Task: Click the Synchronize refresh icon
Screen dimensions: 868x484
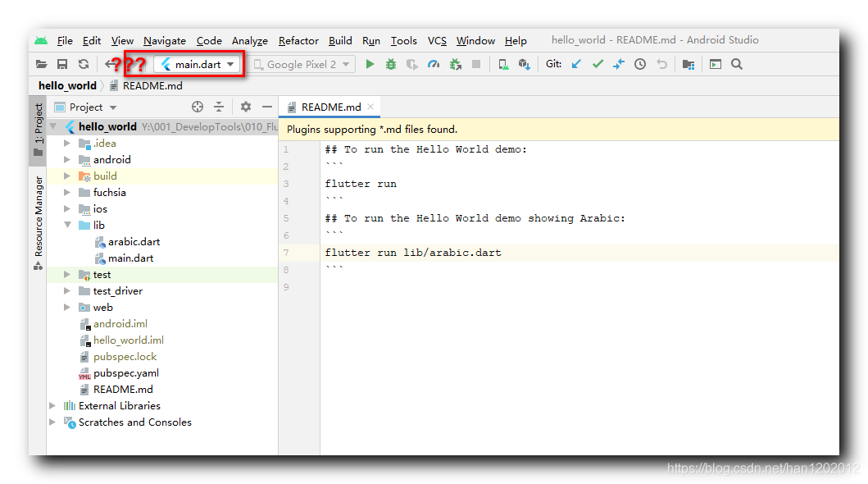Action: coord(84,64)
